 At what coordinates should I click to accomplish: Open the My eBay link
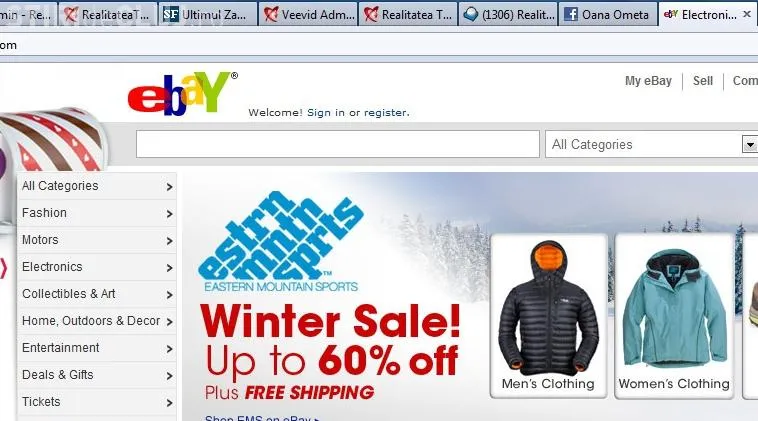click(648, 81)
